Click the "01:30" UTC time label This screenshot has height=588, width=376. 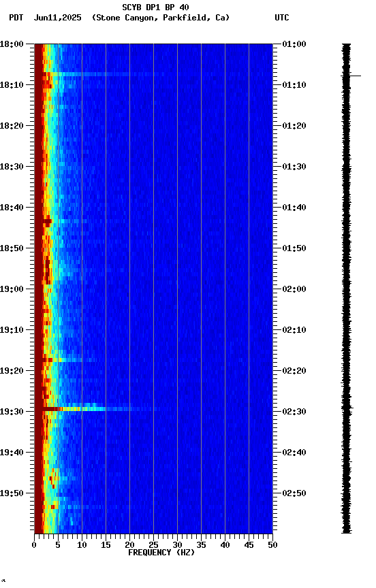(294, 167)
